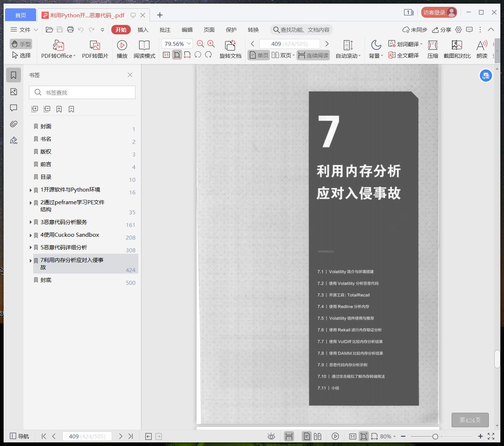Click the bookmark sidebar icon
The width and height of the screenshot is (504, 446).
tap(14, 75)
